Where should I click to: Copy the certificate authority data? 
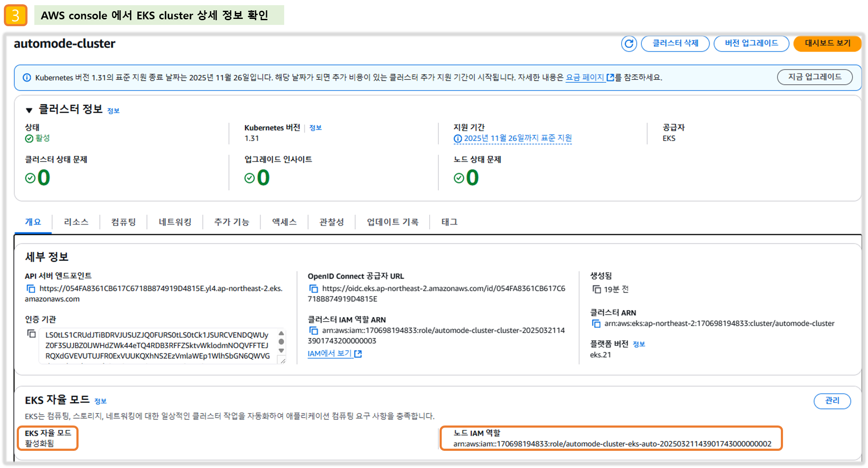click(31, 334)
